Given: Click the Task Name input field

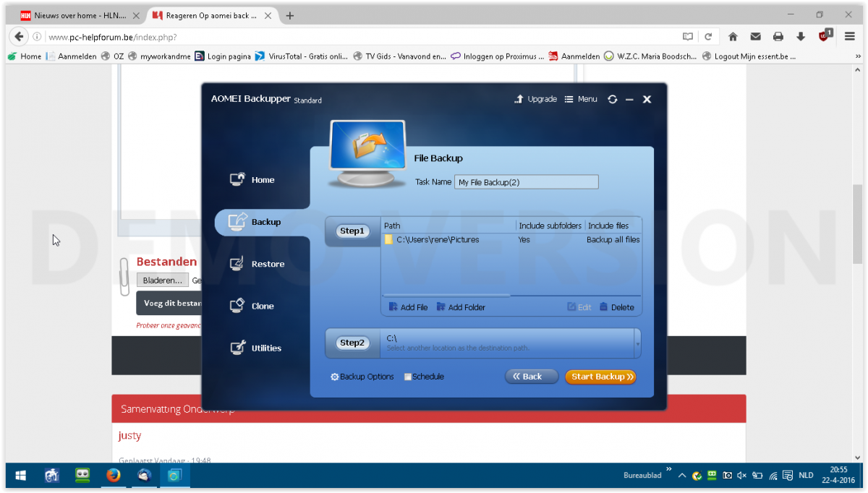Looking at the screenshot, I should click(527, 182).
